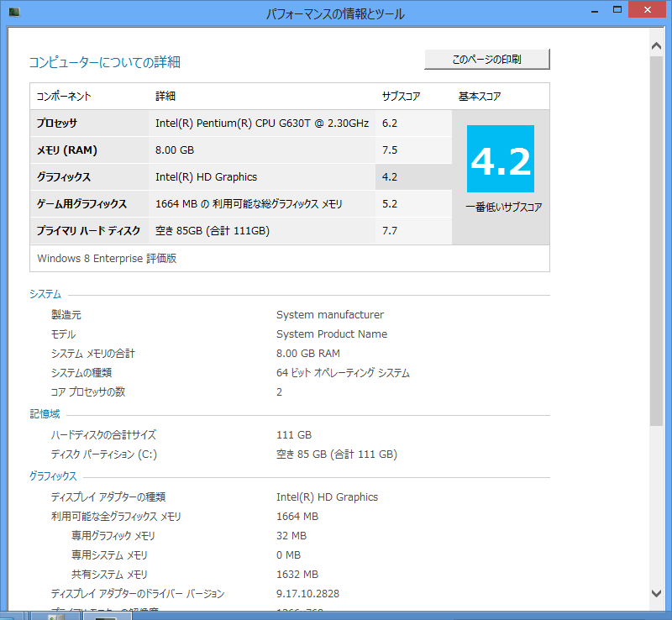Click the プライマリ ハード ディスク row label

tap(88, 231)
